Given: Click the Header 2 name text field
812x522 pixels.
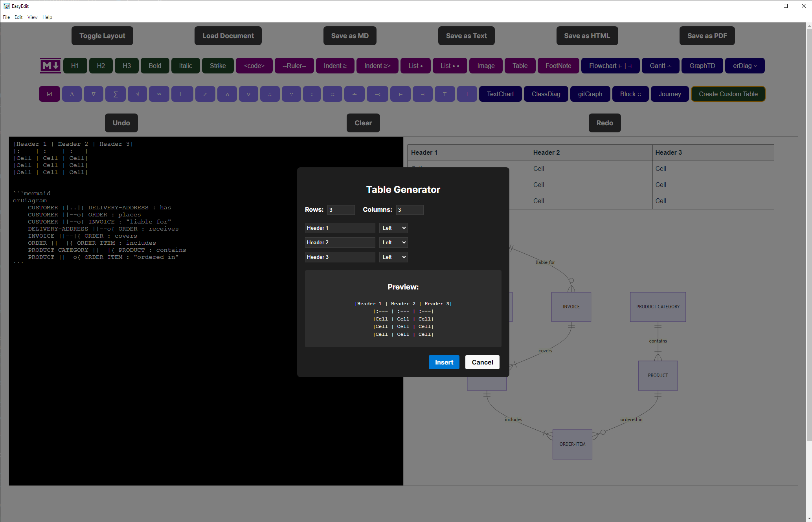Looking at the screenshot, I should [x=340, y=242].
